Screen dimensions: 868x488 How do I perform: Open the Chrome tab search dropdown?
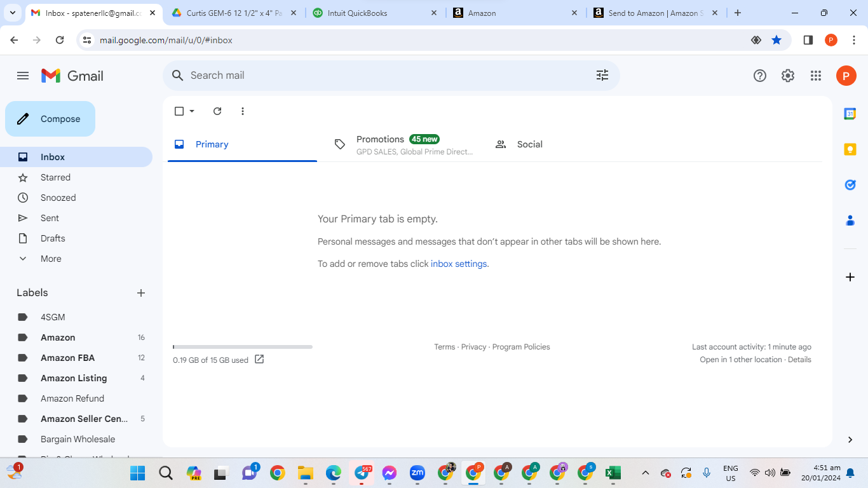(12, 13)
